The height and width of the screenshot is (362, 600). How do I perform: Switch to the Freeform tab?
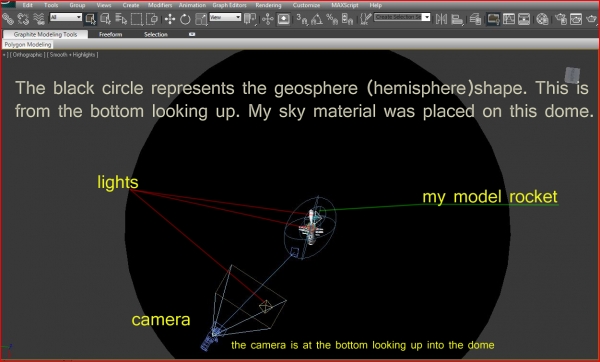[111, 34]
